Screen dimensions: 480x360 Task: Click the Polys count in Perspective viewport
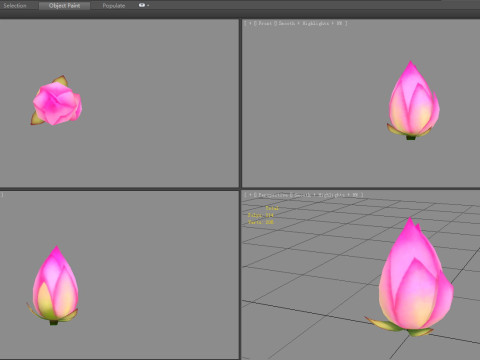(x=261, y=215)
